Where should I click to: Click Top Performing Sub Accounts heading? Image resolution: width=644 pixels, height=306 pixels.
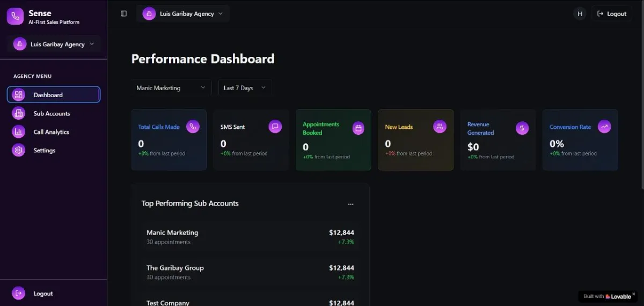click(190, 203)
